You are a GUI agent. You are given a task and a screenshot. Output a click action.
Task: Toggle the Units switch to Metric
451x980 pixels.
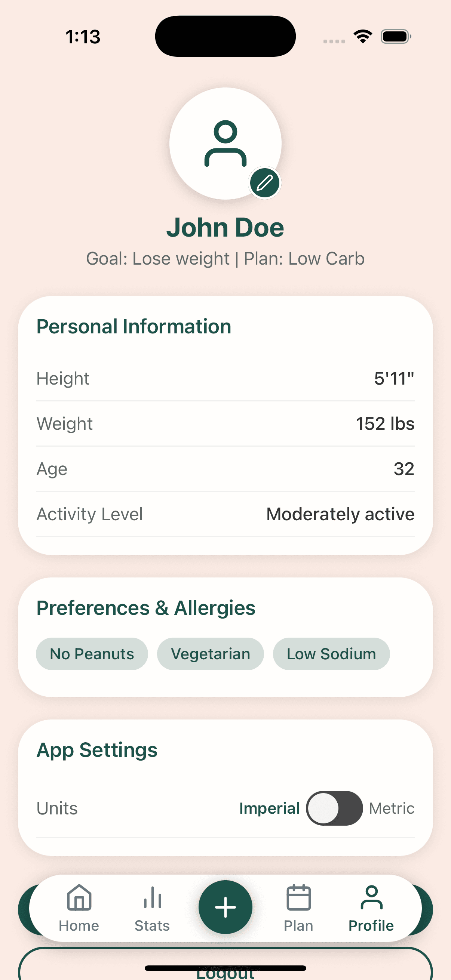pyautogui.click(x=334, y=808)
